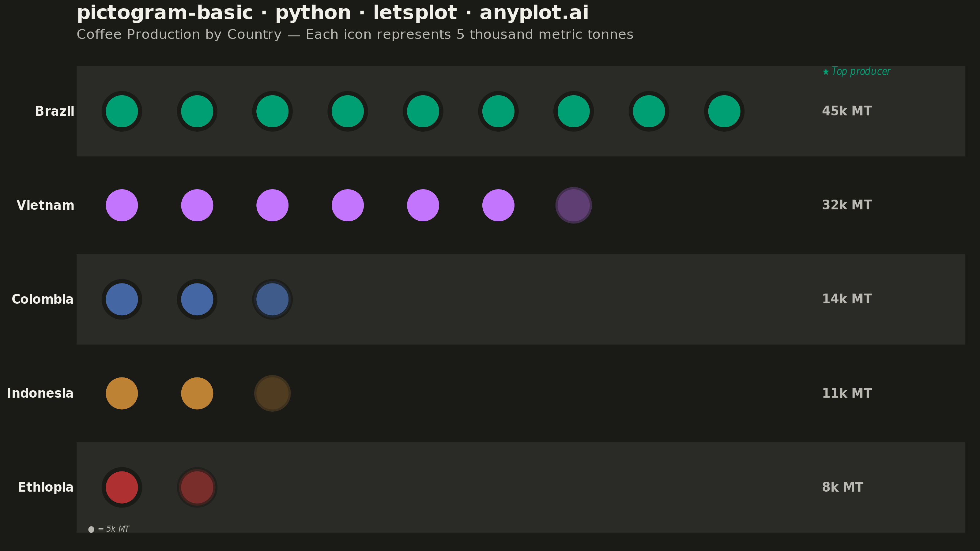Click the first purple Vietnam circle
This screenshot has width=980, height=551.
coord(122,205)
